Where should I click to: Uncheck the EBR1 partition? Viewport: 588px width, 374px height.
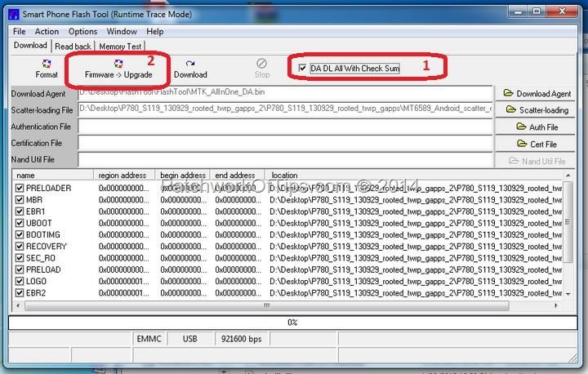(20, 211)
